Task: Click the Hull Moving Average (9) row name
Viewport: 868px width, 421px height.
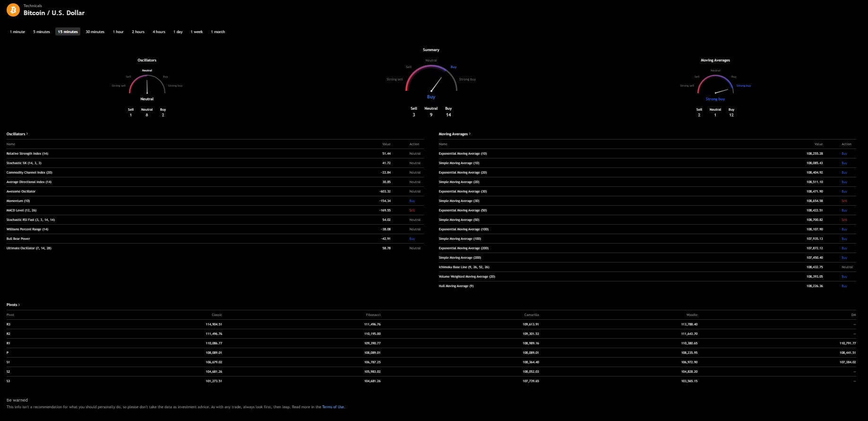Action: (456, 286)
